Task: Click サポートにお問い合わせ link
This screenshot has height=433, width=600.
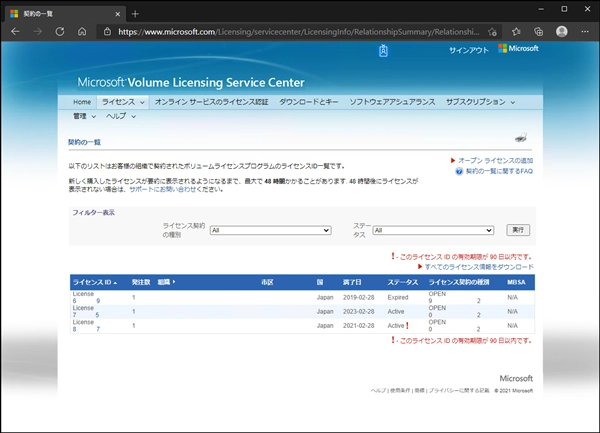Action: click(x=163, y=189)
